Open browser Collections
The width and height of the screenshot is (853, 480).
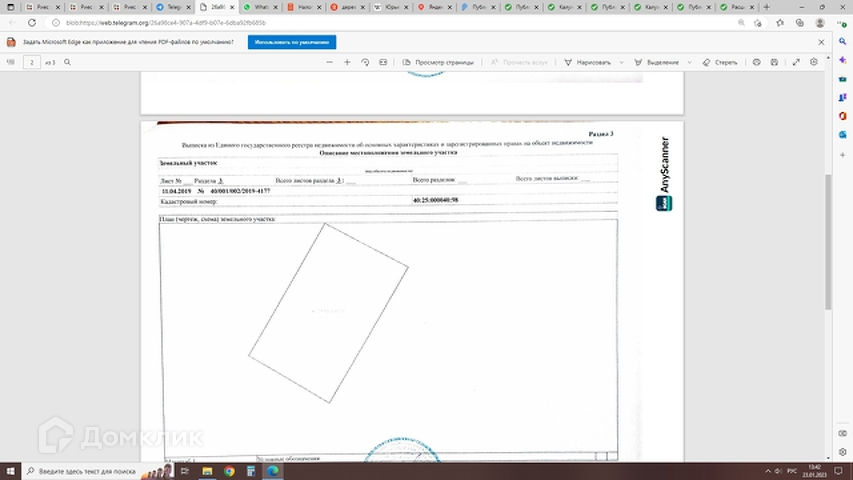pyautogui.click(x=800, y=23)
